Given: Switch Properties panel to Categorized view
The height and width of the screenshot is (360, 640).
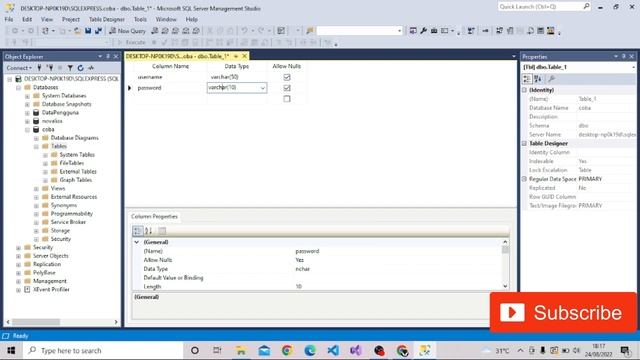Looking at the screenshot, I should (x=527, y=79).
